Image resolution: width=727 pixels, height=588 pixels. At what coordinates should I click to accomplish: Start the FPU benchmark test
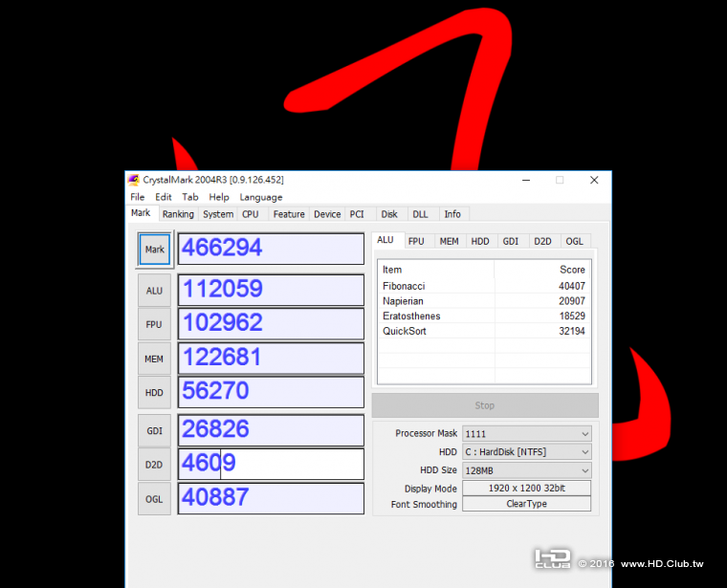[x=154, y=324]
